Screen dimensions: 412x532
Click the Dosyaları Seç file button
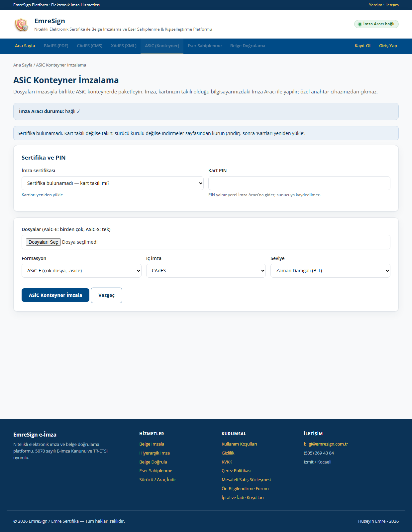tap(43, 242)
